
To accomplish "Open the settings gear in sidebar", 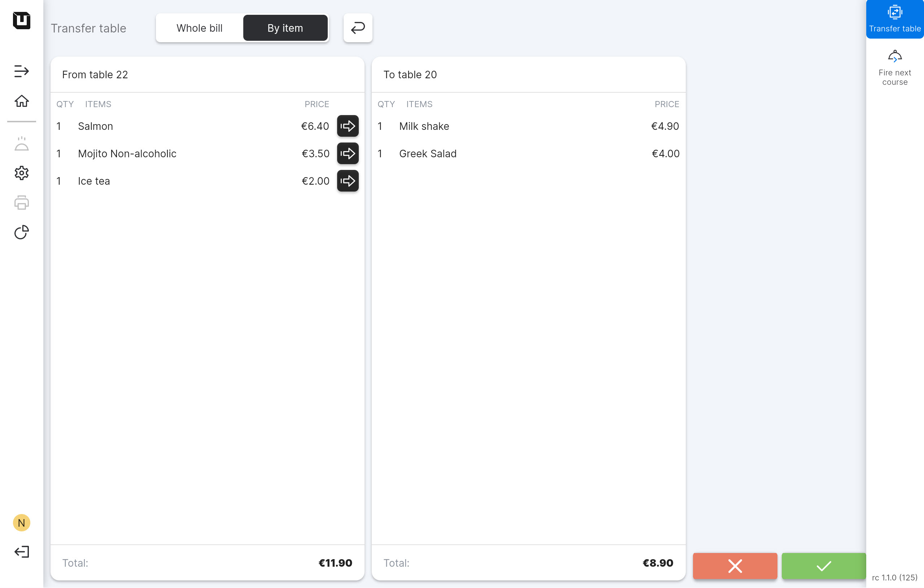I will pos(22,173).
